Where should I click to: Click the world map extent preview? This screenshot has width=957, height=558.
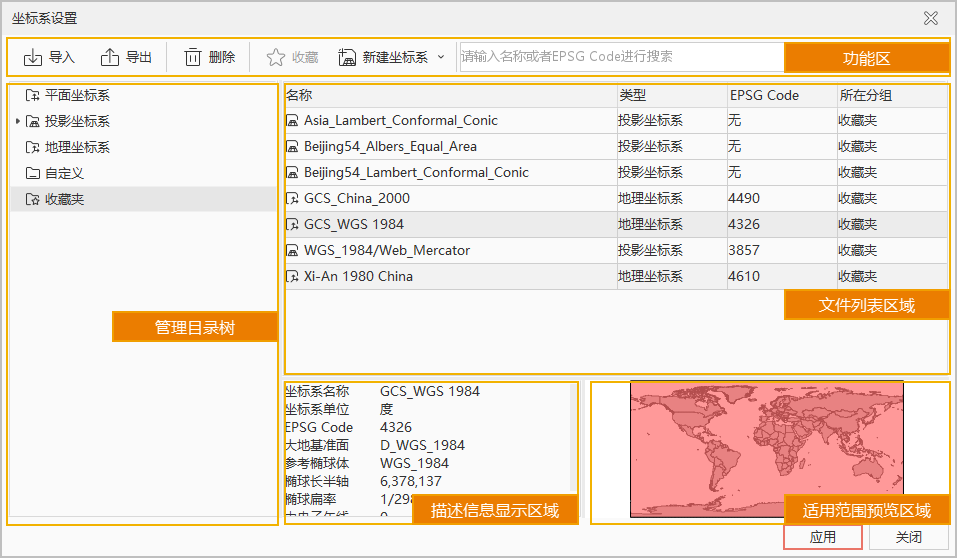click(767, 449)
